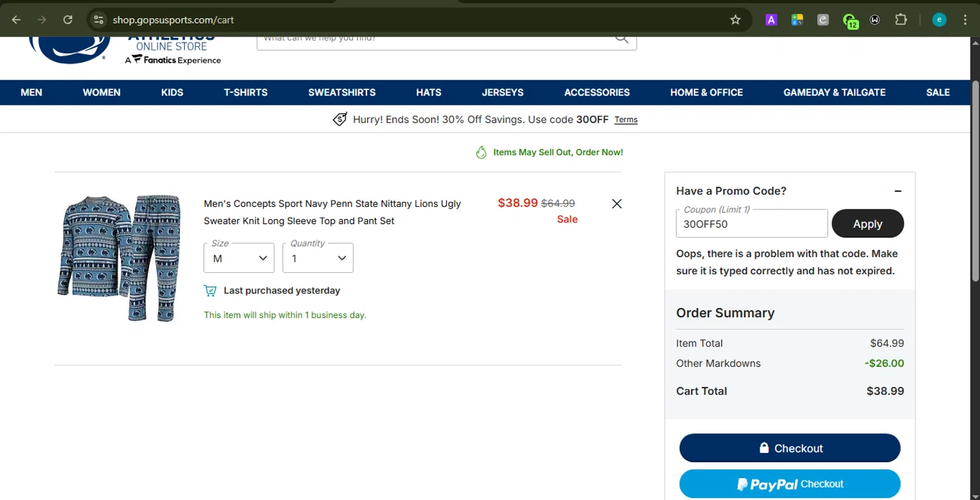Open the KIDS menu
The image size is (980, 500).
pos(172,92)
